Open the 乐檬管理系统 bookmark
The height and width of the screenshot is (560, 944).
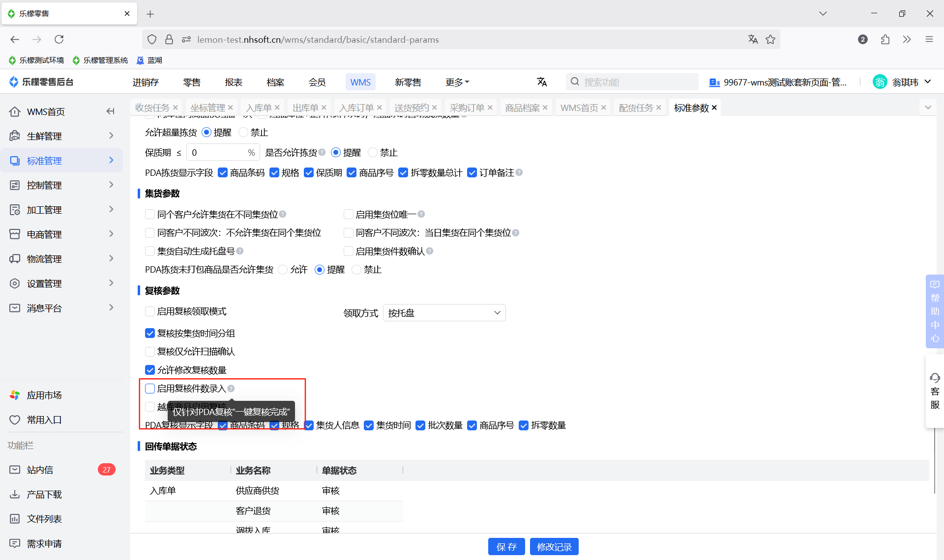100,60
